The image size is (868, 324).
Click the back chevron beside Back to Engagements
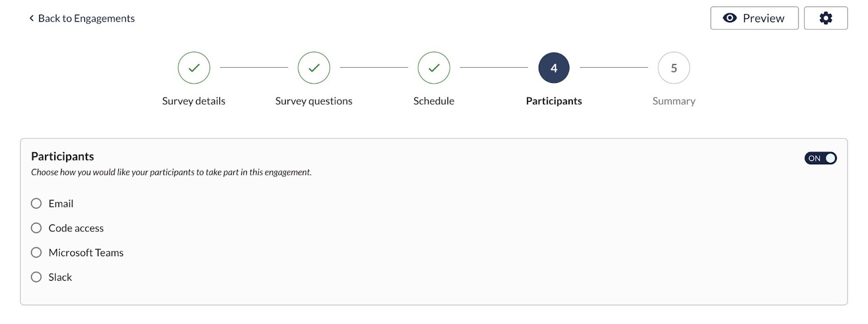click(31, 18)
